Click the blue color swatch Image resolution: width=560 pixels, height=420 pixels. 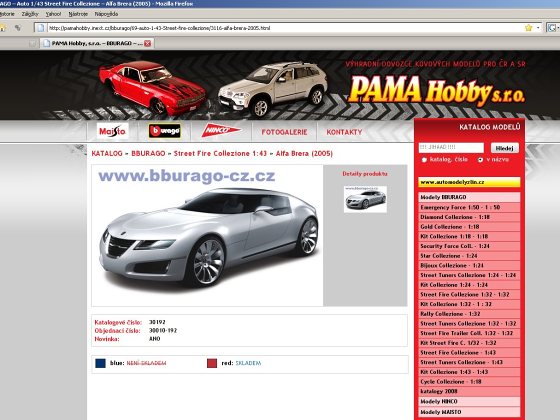100,363
